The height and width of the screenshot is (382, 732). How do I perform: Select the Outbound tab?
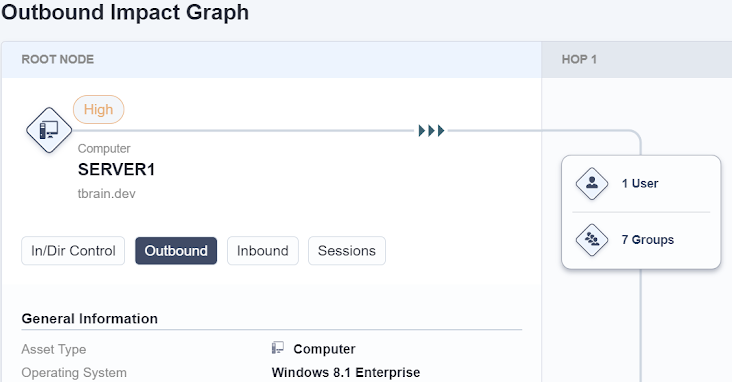[176, 251]
